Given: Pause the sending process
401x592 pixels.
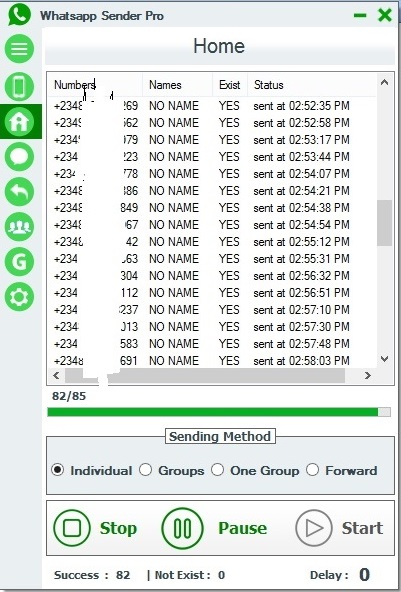Looking at the screenshot, I should [214, 527].
